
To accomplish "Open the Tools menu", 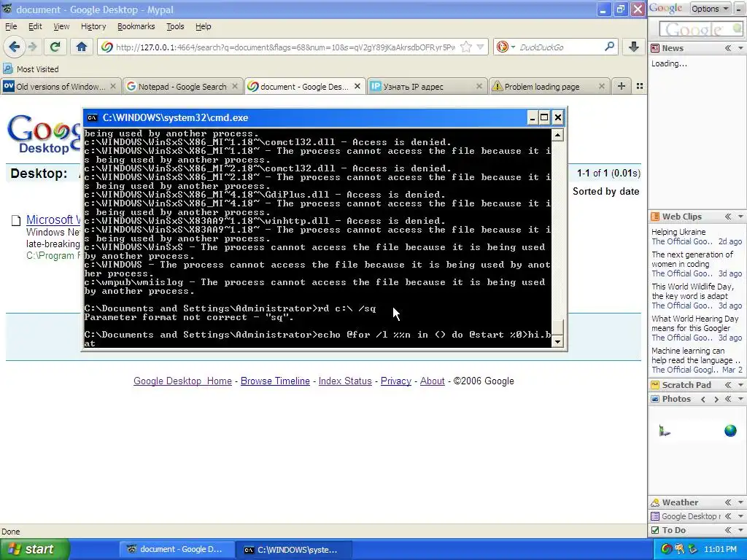I will click(x=175, y=26).
